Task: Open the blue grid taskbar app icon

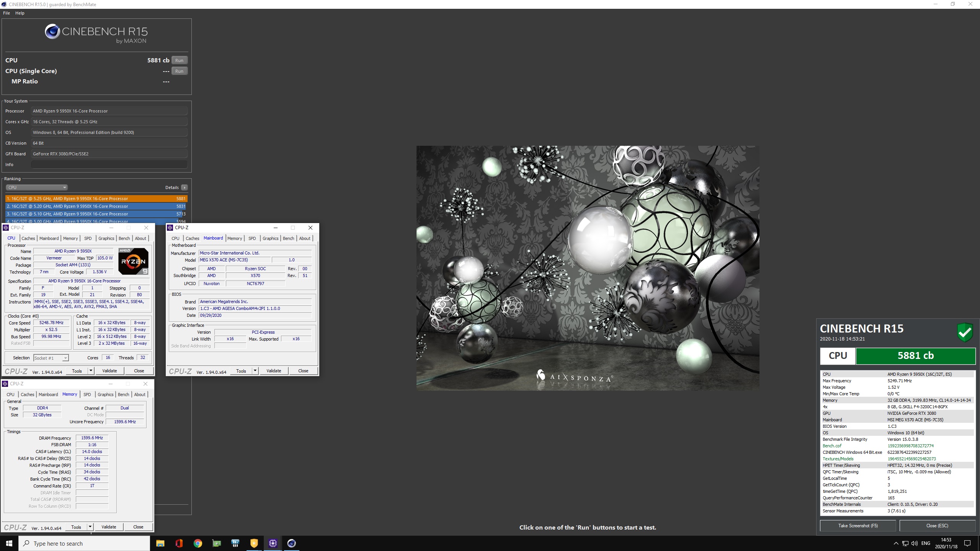Action: (235, 543)
